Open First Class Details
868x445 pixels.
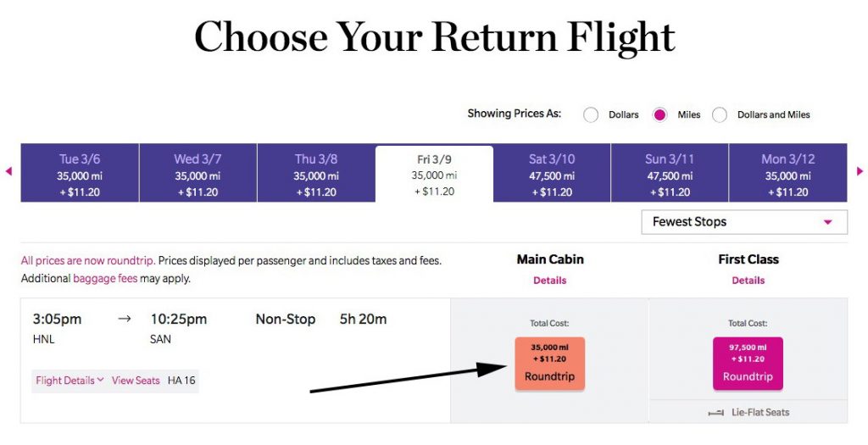pyautogui.click(x=748, y=280)
